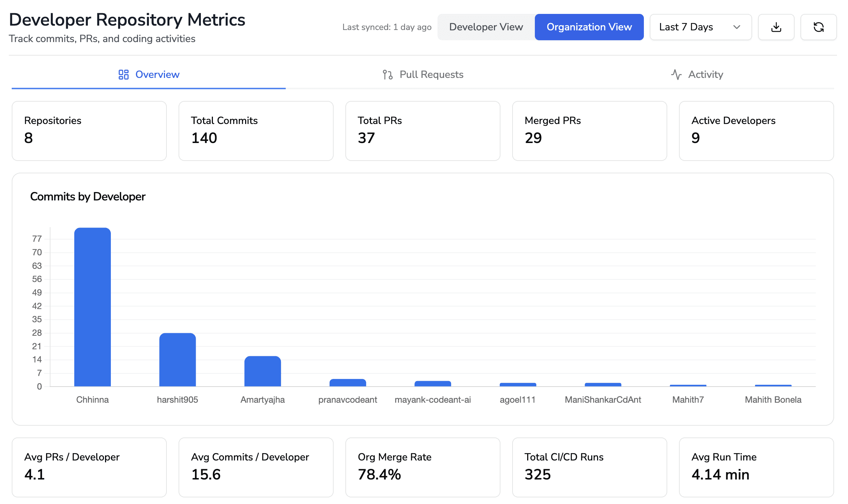848x504 pixels.
Task: Select the Repositories metric card
Action: pos(89,131)
